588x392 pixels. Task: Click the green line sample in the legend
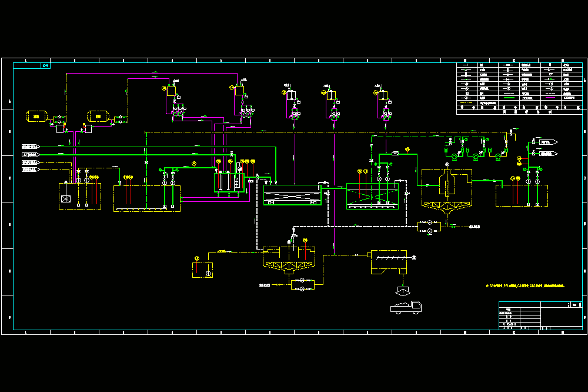coord(509,98)
